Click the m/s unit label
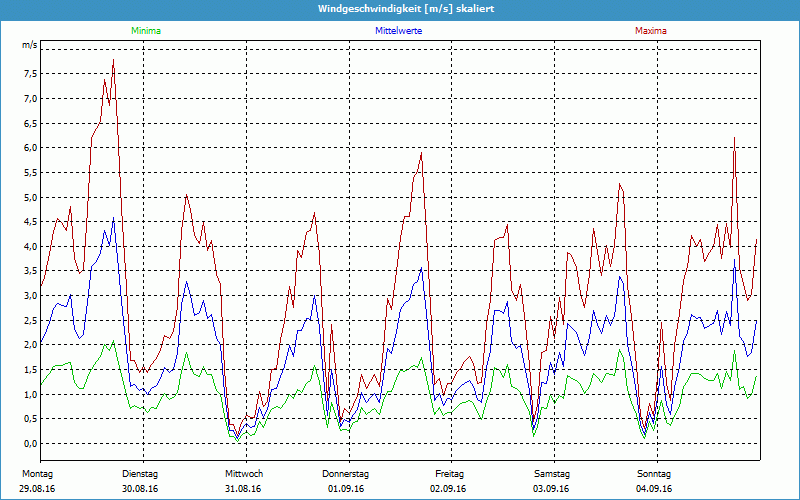800x500 pixels. (30, 45)
